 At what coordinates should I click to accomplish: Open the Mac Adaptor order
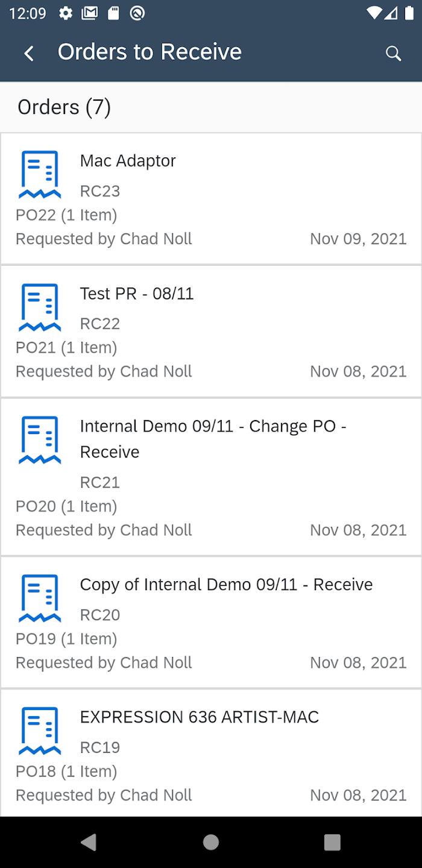[128, 161]
